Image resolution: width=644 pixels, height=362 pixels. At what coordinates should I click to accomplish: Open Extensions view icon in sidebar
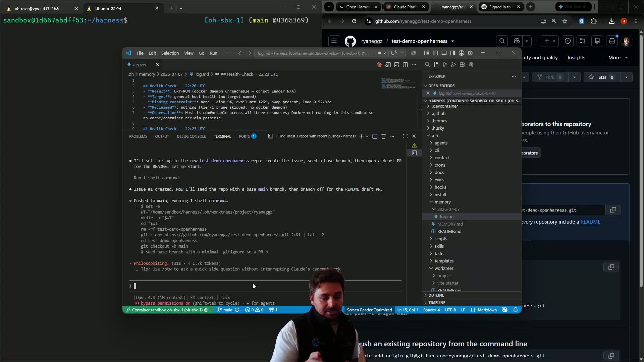(x=462, y=64)
